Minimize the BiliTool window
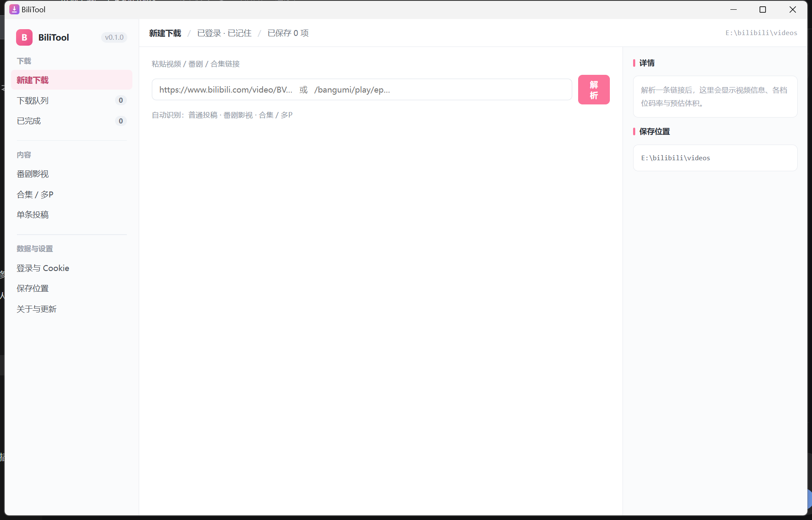The image size is (812, 520). (734, 9)
